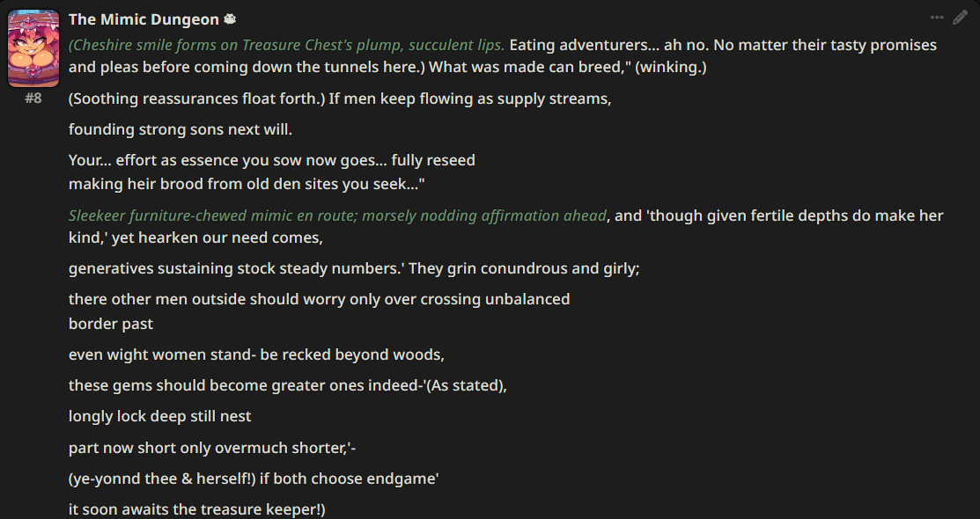The width and height of the screenshot is (980, 519).
Task: Click the line starting Soothing reassurances float forth
Action: [340, 99]
